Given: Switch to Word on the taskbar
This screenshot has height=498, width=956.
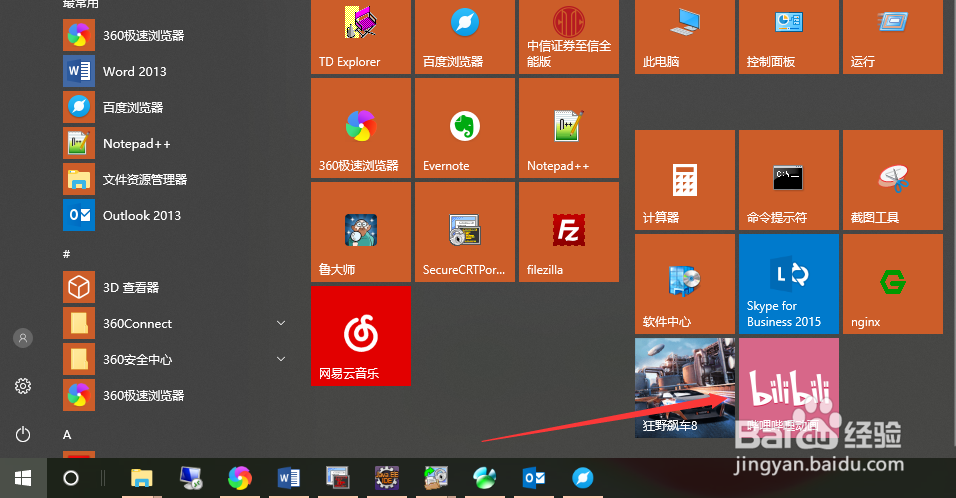Looking at the screenshot, I should point(288,478).
